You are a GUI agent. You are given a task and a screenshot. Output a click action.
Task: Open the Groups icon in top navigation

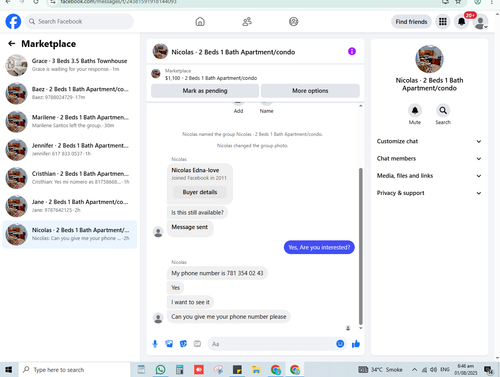(x=293, y=22)
